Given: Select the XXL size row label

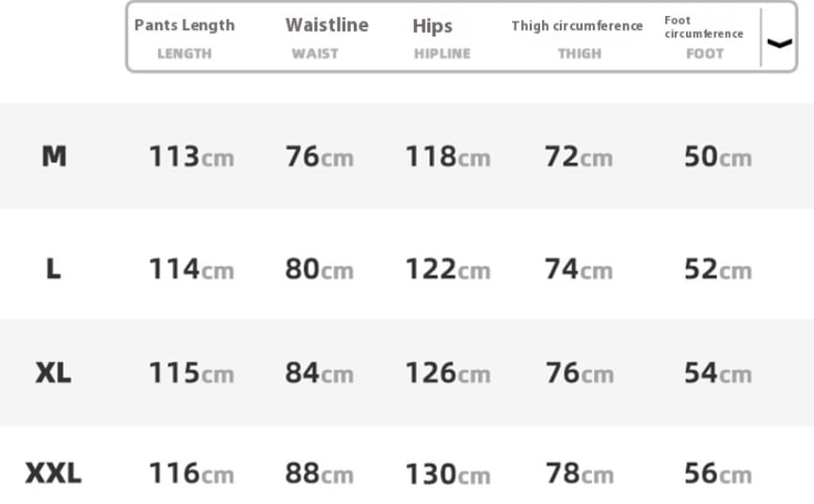Looking at the screenshot, I should click(54, 473).
